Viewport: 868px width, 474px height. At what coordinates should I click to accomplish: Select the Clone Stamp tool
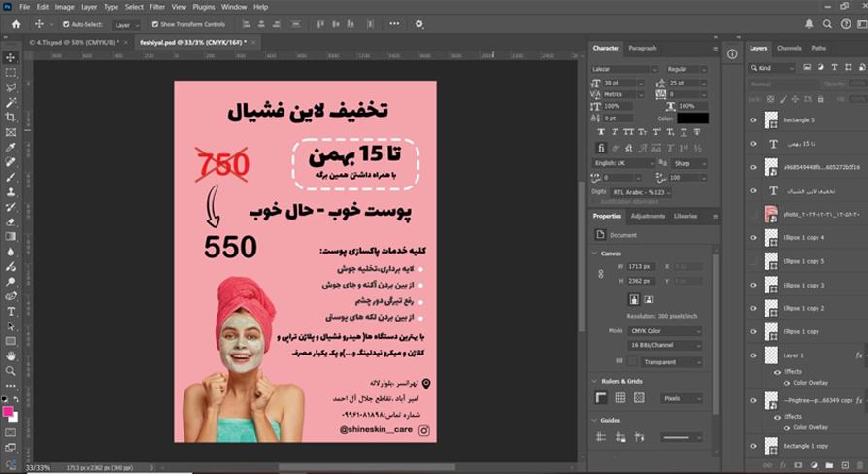[11, 192]
